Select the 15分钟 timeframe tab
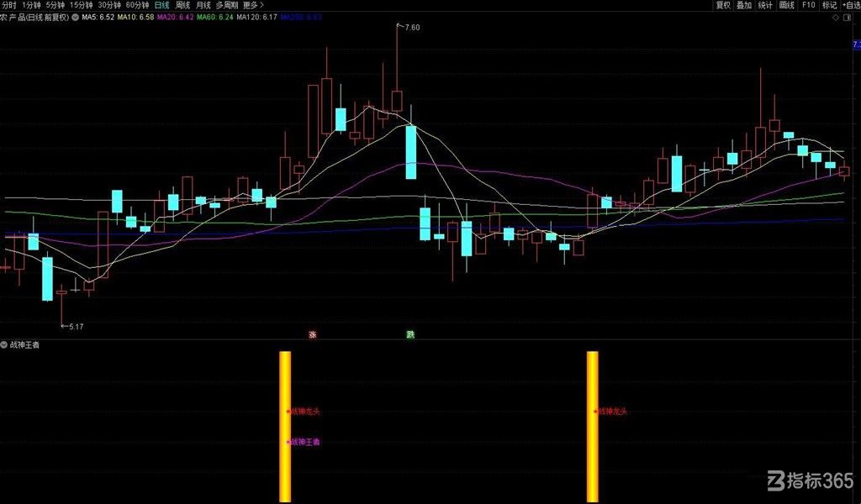This screenshot has width=861, height=504. (x=81, y=5)
